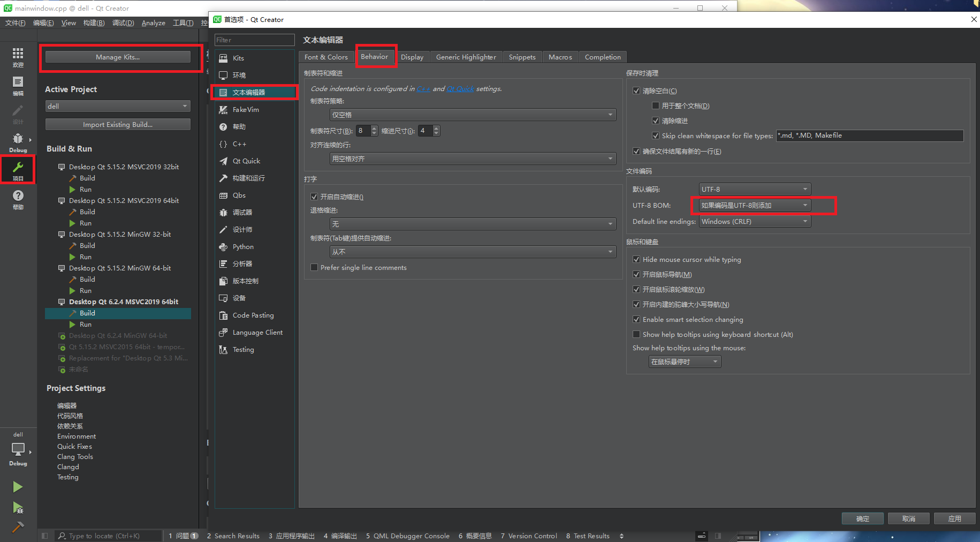Toggle Enable smart selection changing
980x542 pixels.
(x=636, y=319)
